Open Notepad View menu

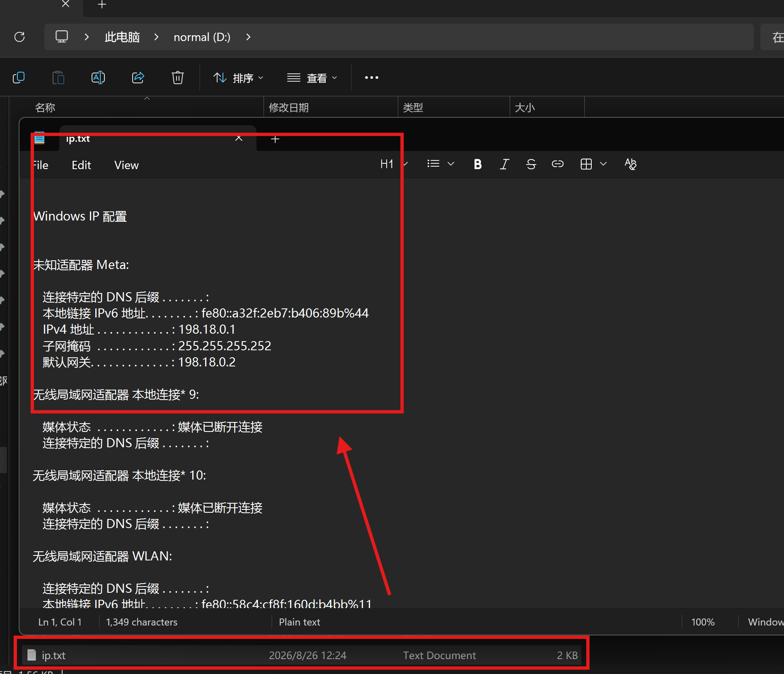[x=126, y=165]
